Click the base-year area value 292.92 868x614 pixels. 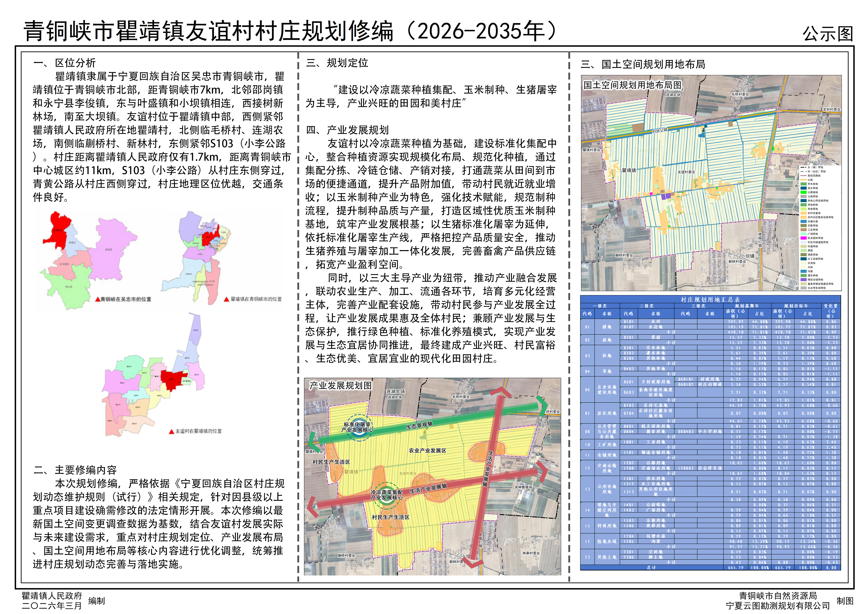[x=736, y=322]
